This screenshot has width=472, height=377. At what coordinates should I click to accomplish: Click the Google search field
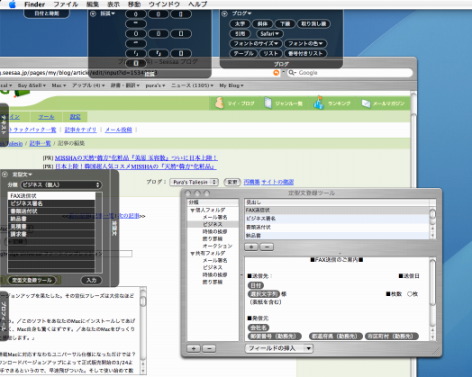[350, 73]
